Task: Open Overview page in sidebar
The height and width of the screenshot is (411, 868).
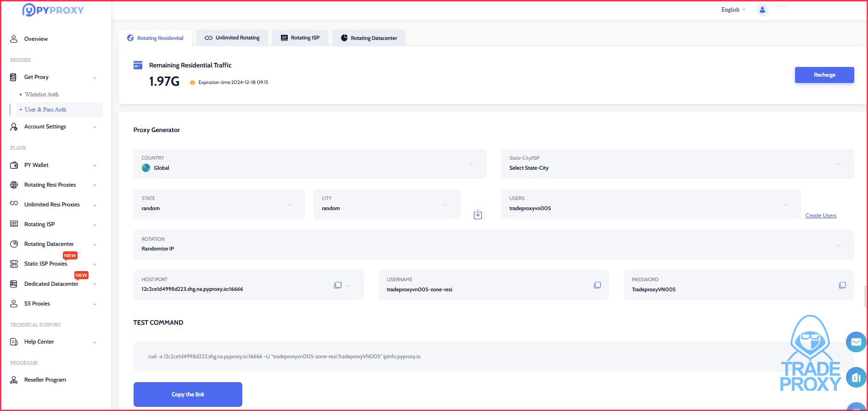Action: (36, 39)
